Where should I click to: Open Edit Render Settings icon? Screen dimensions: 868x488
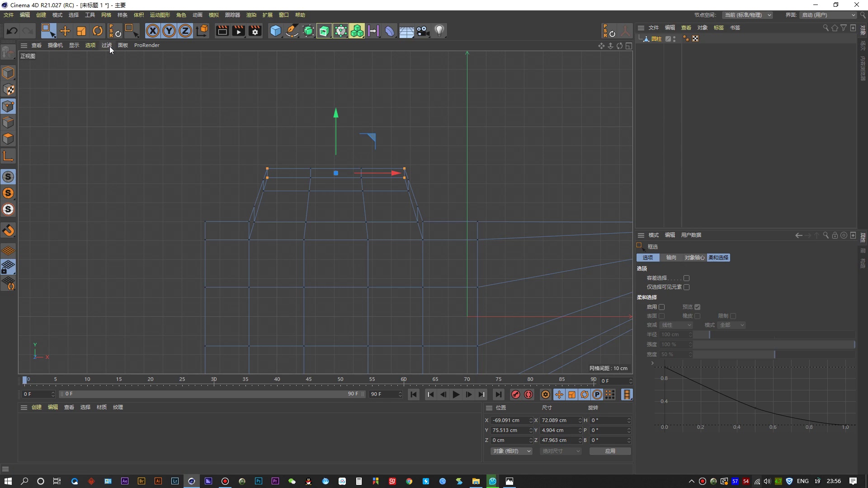255,31
